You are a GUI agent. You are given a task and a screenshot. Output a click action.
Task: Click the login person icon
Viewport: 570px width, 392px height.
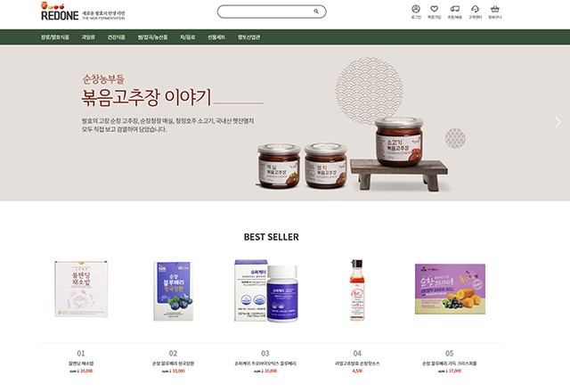pyautogui.click(x=416, y=9)
